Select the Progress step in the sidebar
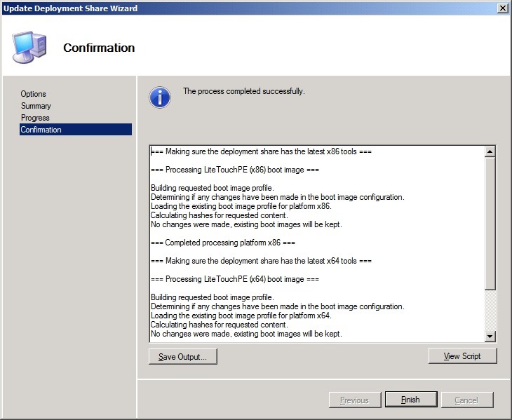Screen dimensions: 512x420 tap(35, 118)
